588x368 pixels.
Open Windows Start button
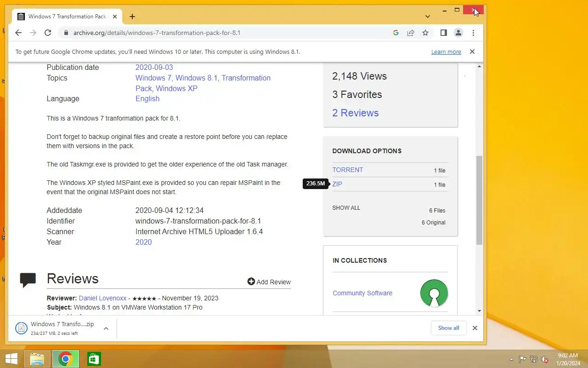click(x=11, y=359)
